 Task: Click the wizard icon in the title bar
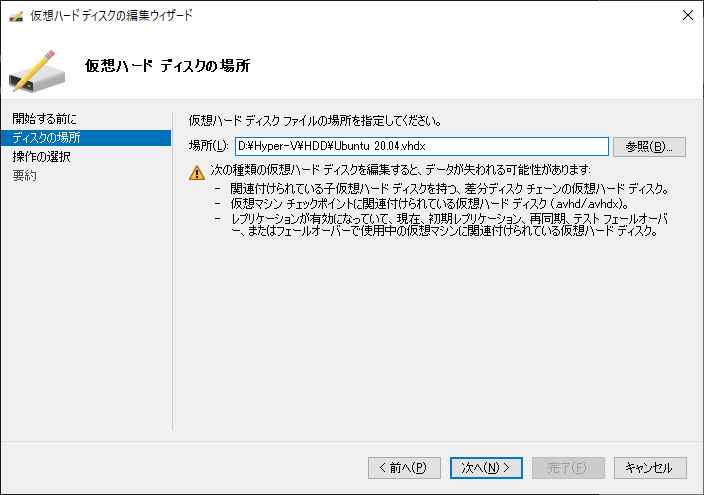(x=16, y=17)
